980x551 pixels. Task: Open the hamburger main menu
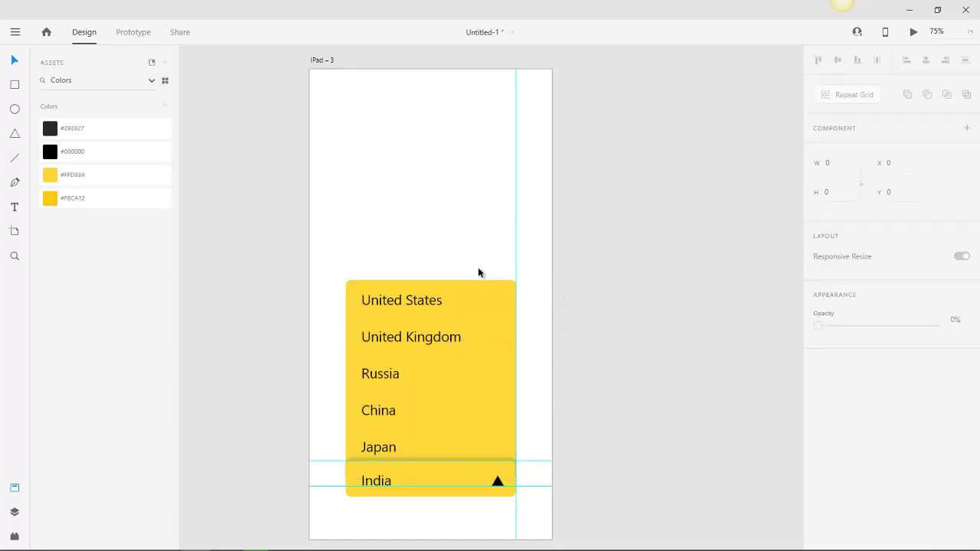click(x=15, y=32)
